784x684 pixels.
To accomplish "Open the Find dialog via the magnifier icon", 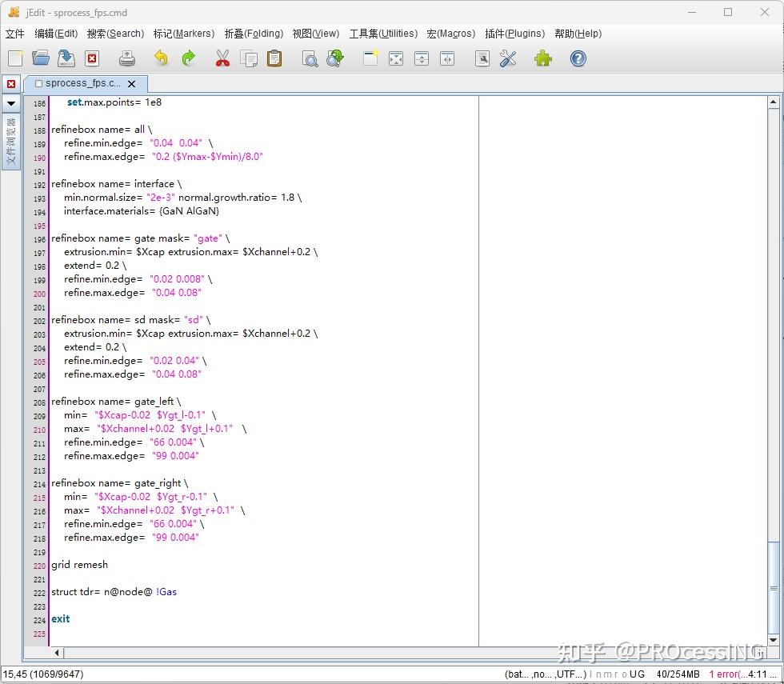I will 310,58.
